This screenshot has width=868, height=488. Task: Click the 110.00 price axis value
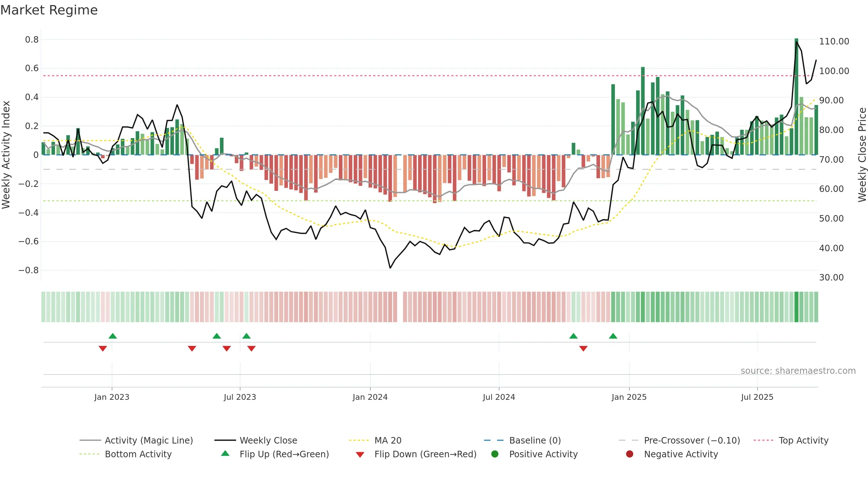(x=834, y=41)
